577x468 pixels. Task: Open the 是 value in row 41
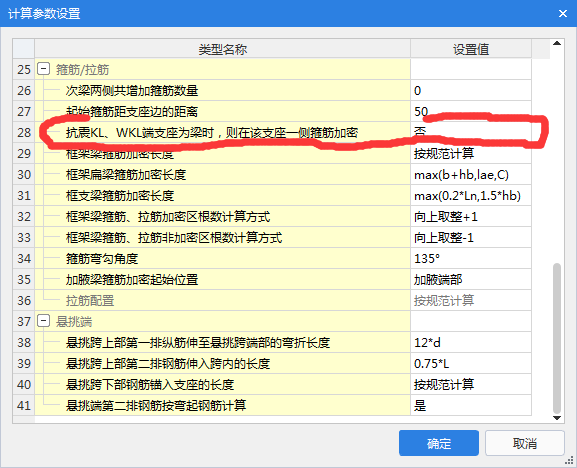coord(471,405)
